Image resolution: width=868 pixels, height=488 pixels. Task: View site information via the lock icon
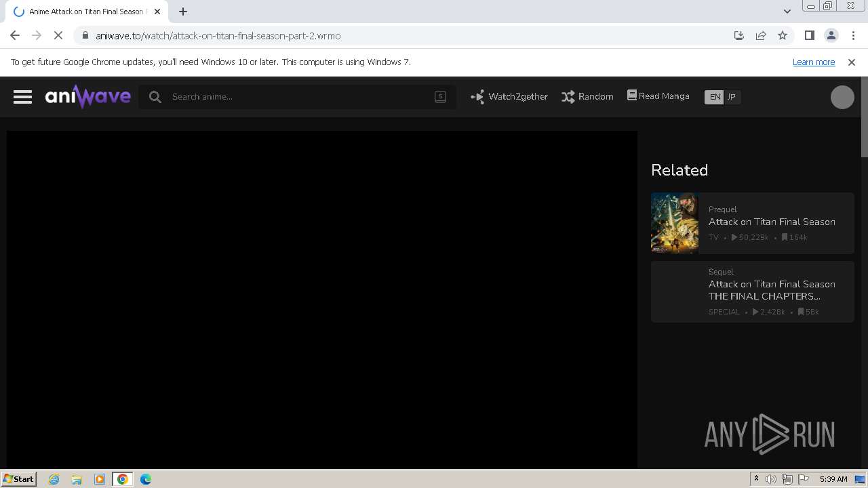[85, 35]
